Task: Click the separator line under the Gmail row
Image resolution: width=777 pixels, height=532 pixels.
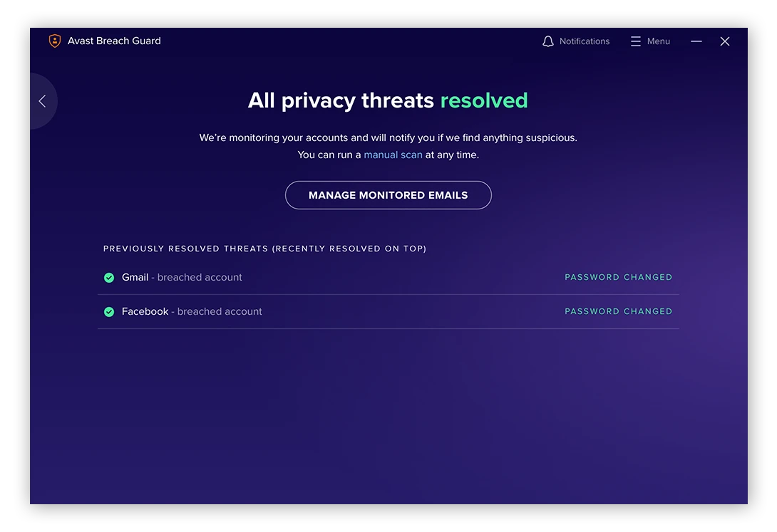Action: coord(388,294)
